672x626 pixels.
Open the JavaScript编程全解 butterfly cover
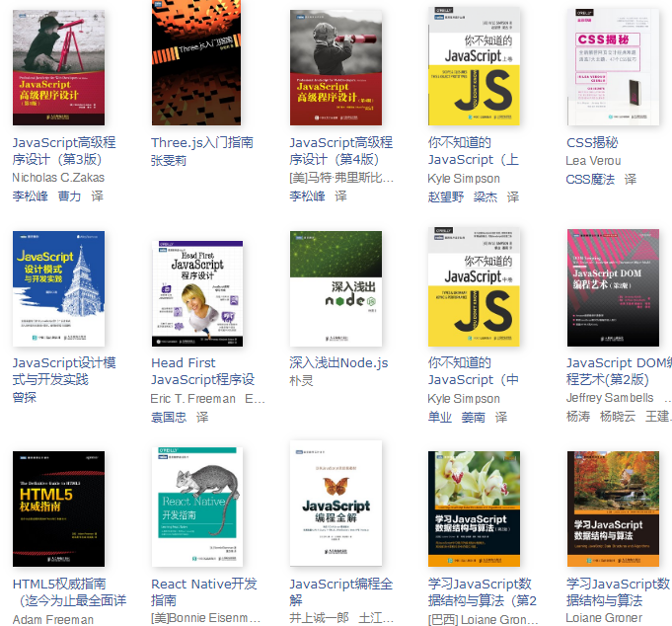point(336,504)
